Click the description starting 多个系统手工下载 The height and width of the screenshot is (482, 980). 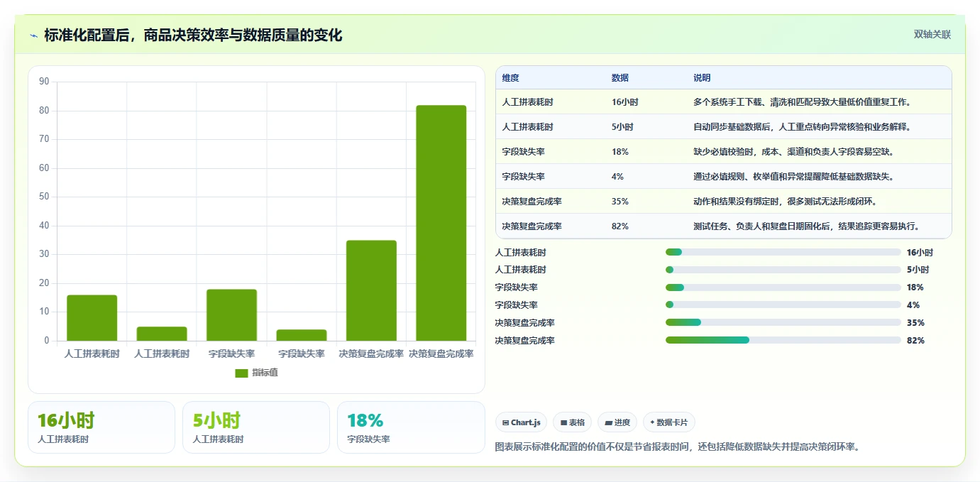point(802,102)
